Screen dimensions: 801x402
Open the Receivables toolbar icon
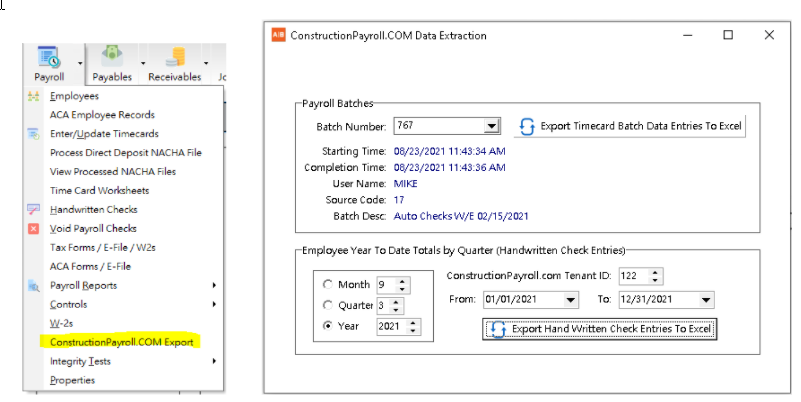point(175,56)
